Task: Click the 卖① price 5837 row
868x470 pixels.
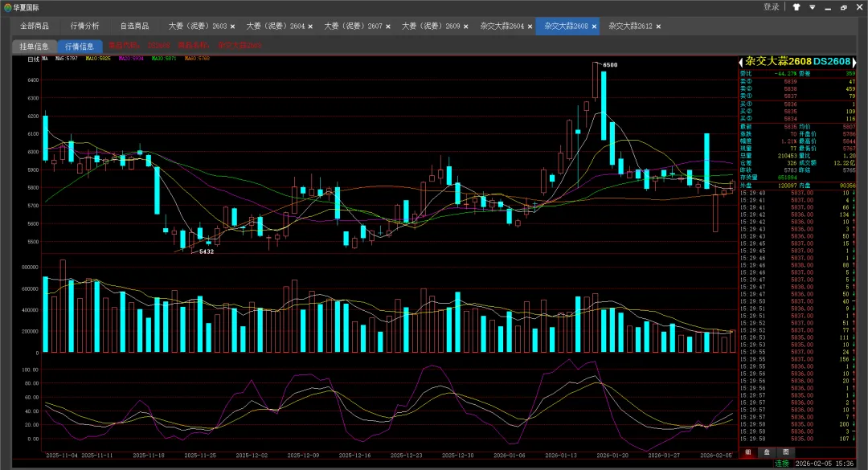Action: [797, 96]
